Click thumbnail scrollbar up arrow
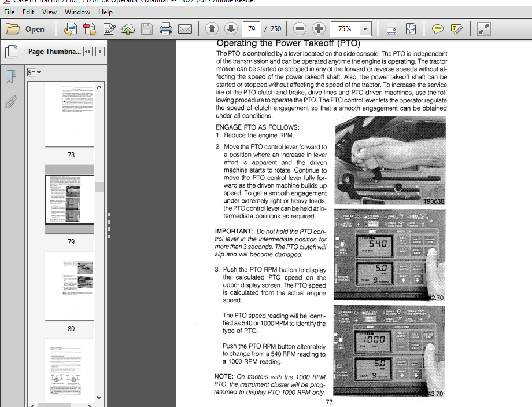The height and width of the screenshot is (407, 532). (x=99, y=87)
